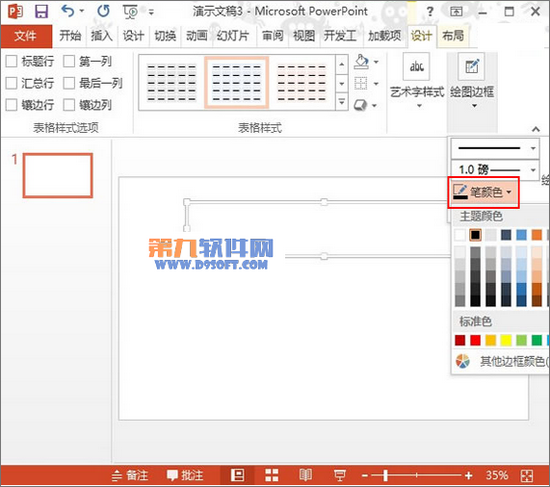Click the Undo arrow icon
Image resolution: width=550 pixels, height=487 pixels.
coord(68,11)
